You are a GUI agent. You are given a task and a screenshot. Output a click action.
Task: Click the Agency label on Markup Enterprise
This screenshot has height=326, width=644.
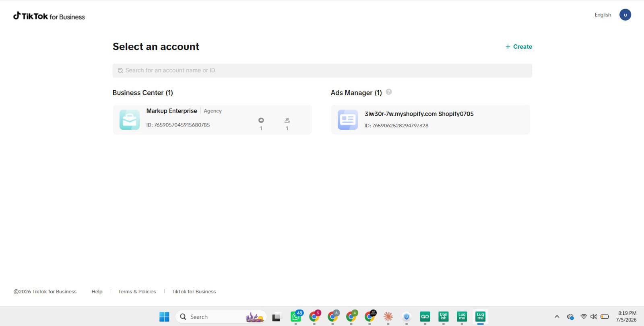(213, 111)
